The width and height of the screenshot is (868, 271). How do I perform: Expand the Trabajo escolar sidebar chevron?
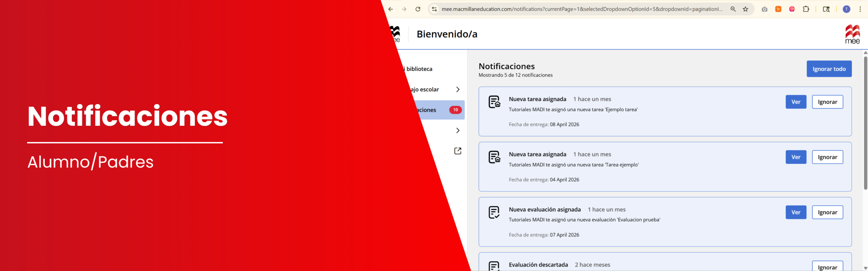pyautogui.click(x=458, y=89)
